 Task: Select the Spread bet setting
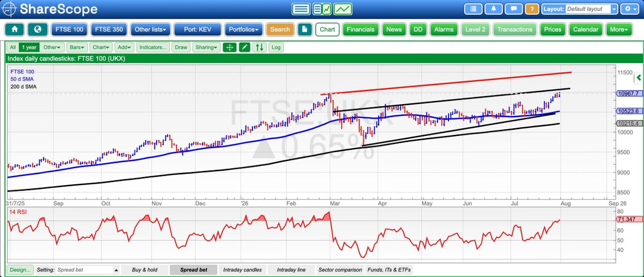193,269
